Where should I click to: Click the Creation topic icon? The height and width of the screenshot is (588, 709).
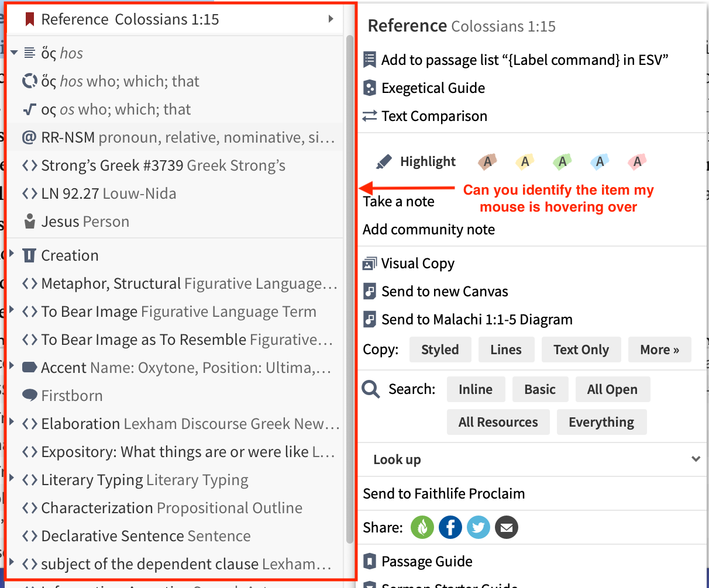click(x=29, y=255)
